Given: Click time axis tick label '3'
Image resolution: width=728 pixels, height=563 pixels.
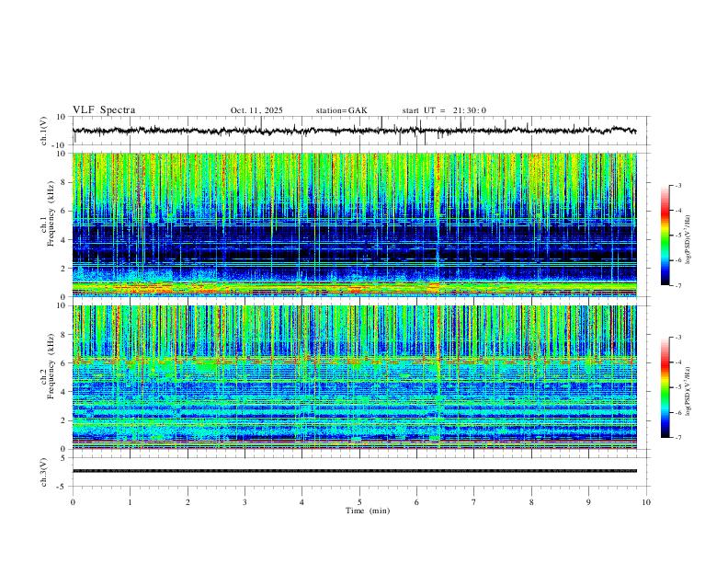Looking at the screenshot, I should (x=245, y=502).
